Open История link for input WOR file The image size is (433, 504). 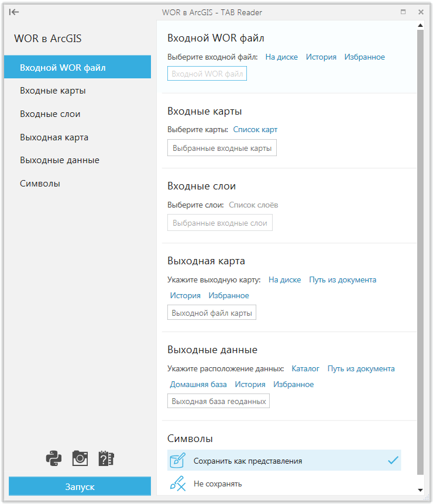(321, 57)
